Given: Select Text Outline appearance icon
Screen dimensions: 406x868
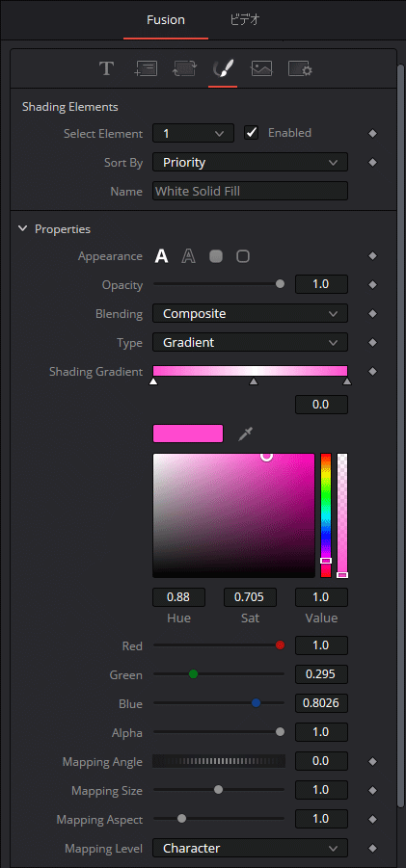Looking at the screenshot, I should [188, 256].
